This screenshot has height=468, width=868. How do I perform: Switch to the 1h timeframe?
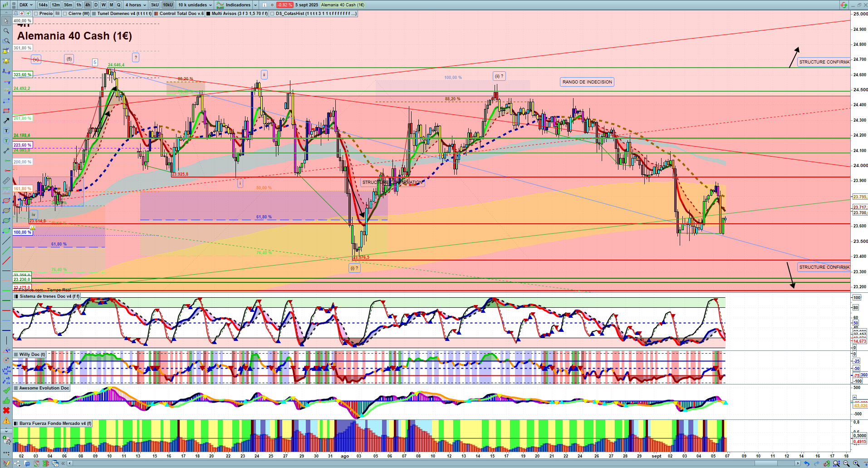pos(78,5)
